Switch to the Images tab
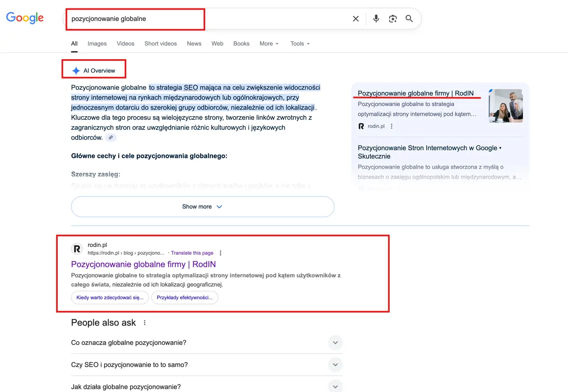 (x=97, y=43)
